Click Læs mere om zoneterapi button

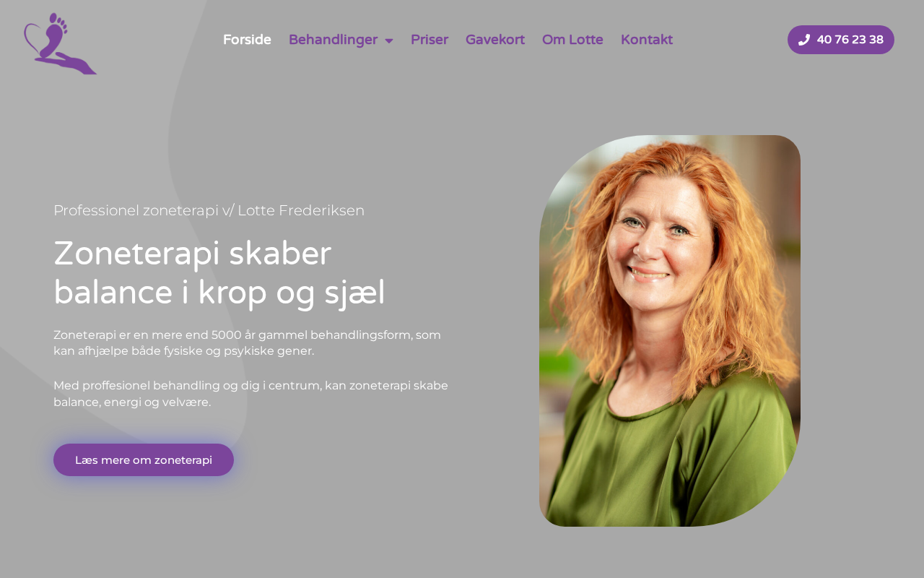pyautogui.click(x=144, y=460)
